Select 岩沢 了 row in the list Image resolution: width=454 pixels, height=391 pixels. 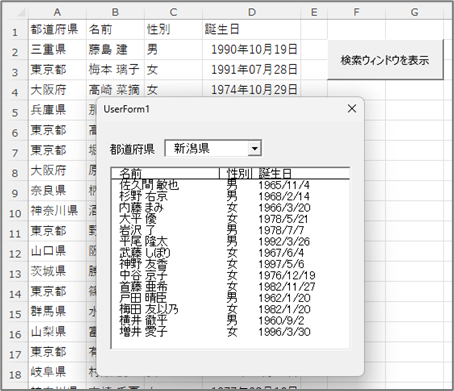(230, 230)
